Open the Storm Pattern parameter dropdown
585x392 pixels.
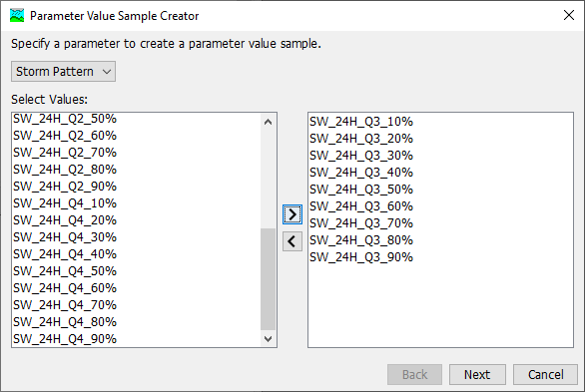click(64, 71)
